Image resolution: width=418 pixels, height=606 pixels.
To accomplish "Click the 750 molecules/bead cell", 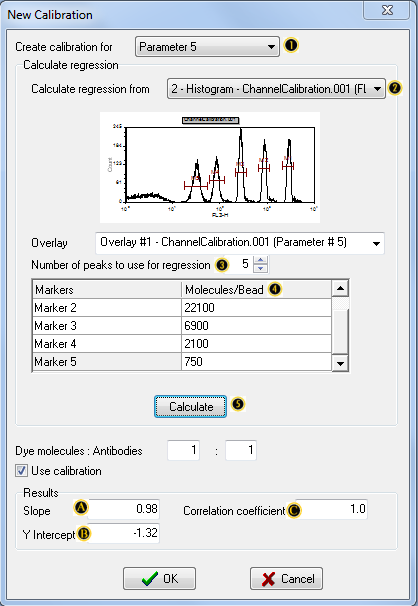I will coord(257,362).
